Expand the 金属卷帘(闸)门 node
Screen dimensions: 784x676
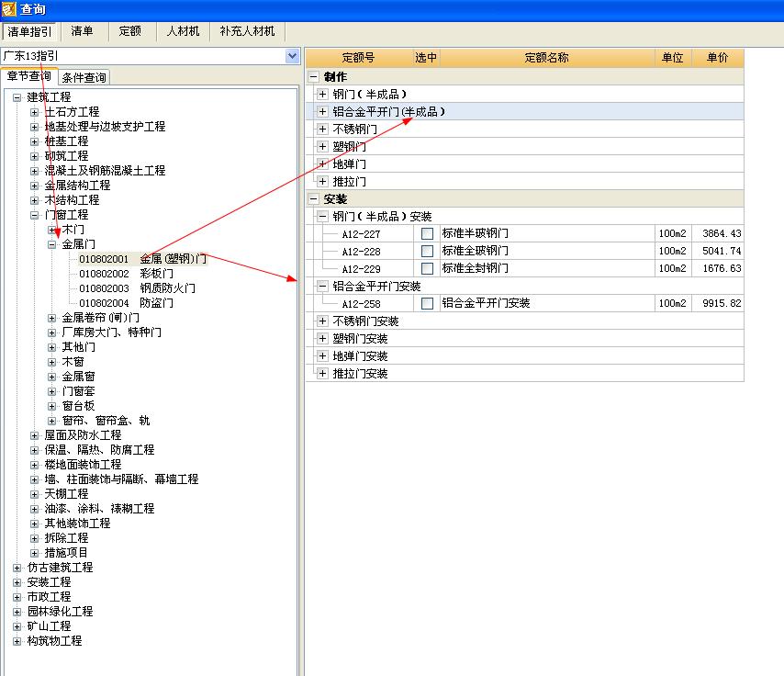(52, 318)
